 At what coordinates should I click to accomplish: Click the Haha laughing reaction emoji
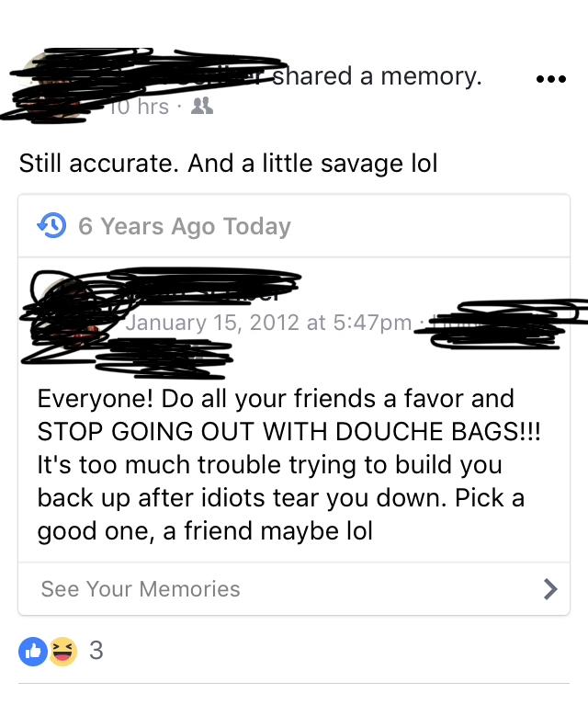63,651
